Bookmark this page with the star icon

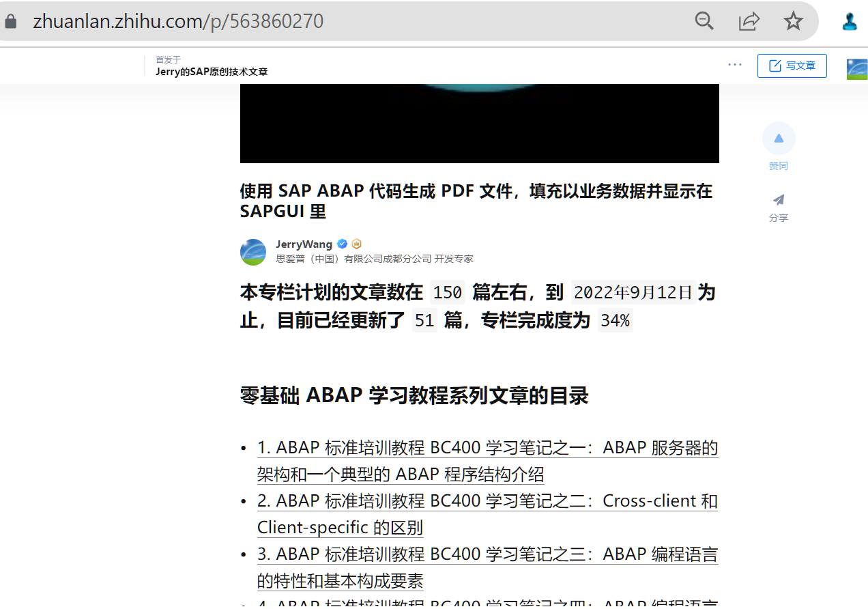click(x=793, y=21)
